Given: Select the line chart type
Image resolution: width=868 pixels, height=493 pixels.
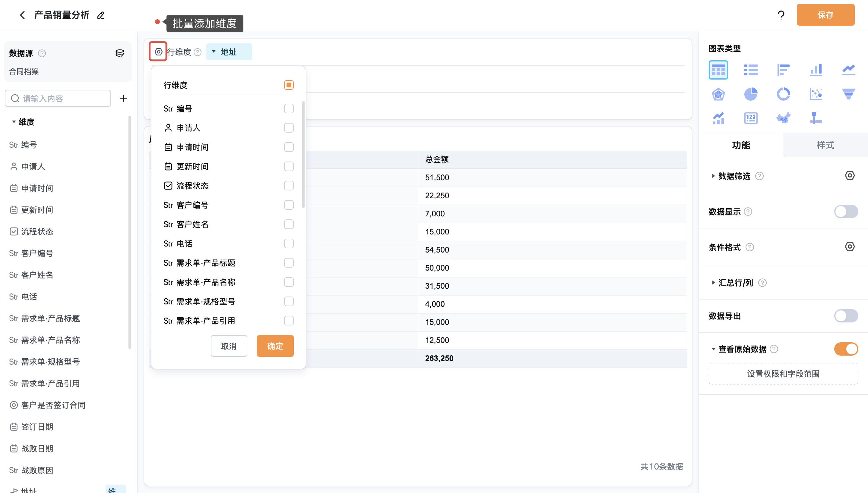Looking at the screenshot, I should click(848, 70).
